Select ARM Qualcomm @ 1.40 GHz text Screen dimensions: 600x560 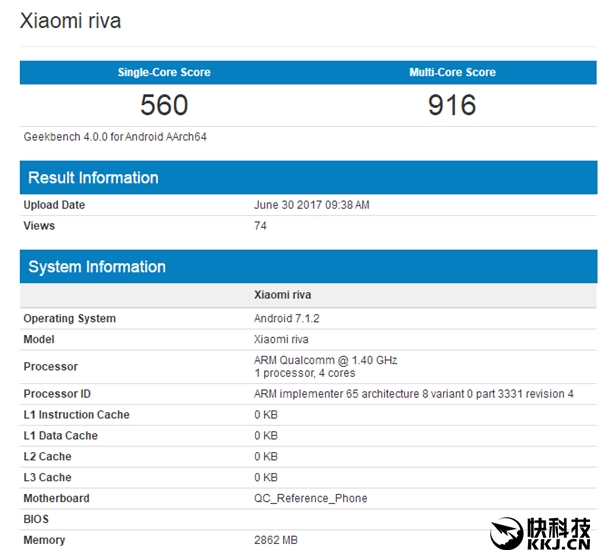[x=326, y=360]
